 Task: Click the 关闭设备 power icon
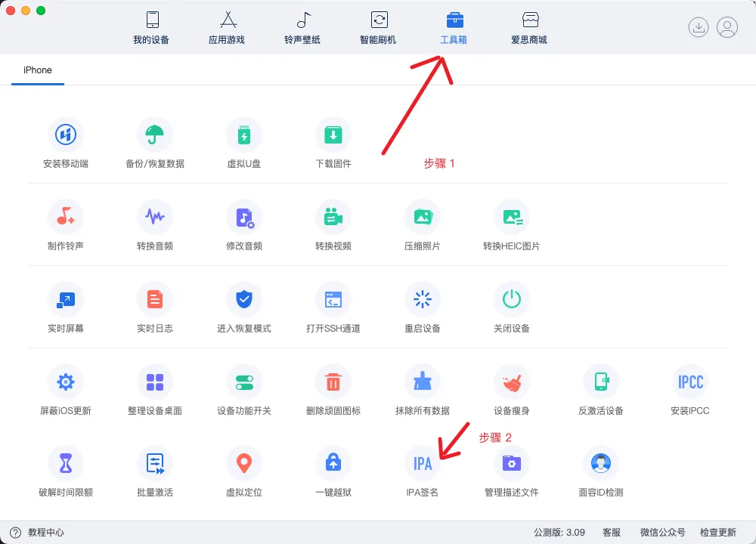click(512, 300)
